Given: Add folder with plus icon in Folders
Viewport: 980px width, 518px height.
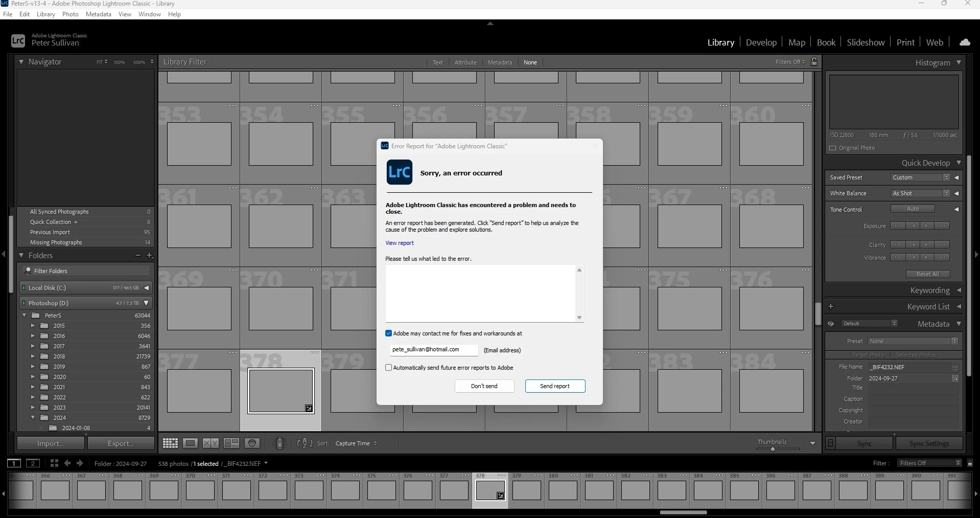Looking at the screenshot, I should tap(150, 255).
